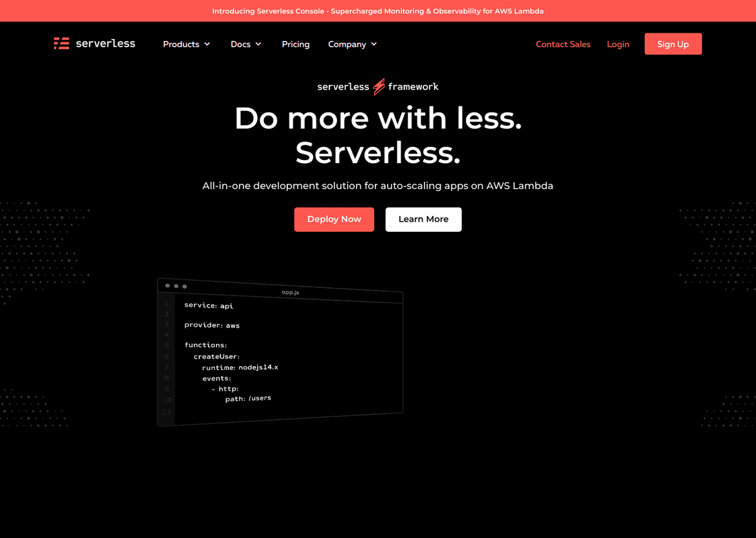Open the Serverless Console announcement banner
756x538 pixels.
point(378,11)
